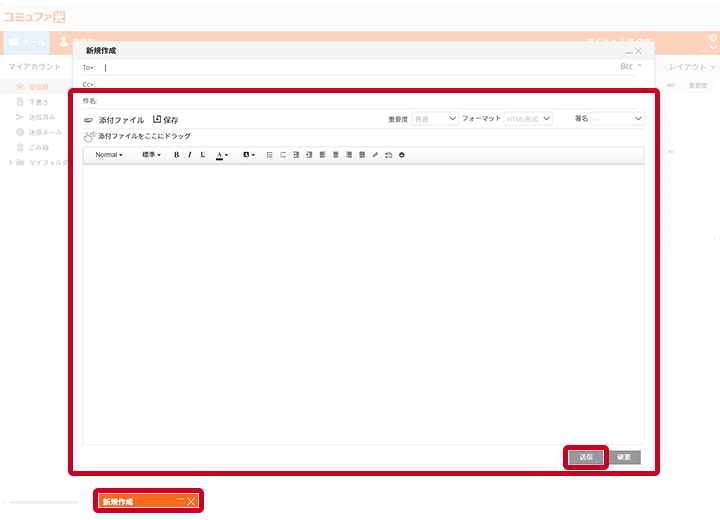This screenshot has height=520, width=720.
Task: Click the 送信 send button
Action: coord(586,457)
